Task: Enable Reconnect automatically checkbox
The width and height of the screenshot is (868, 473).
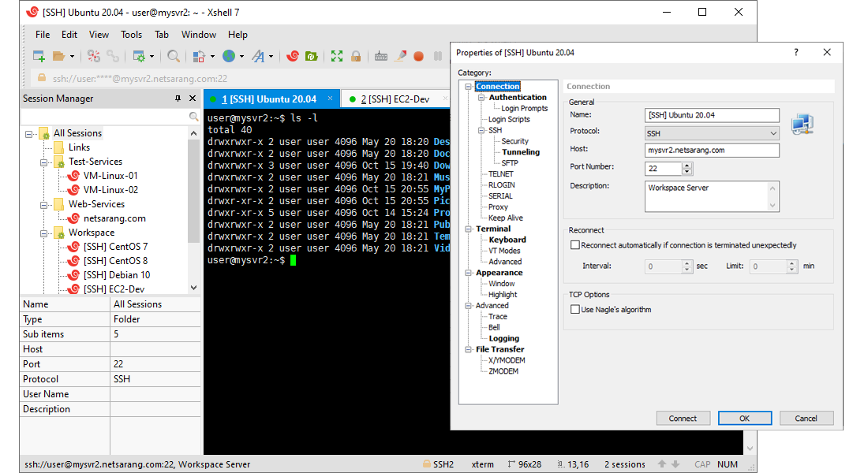Action: coord(575,245)
